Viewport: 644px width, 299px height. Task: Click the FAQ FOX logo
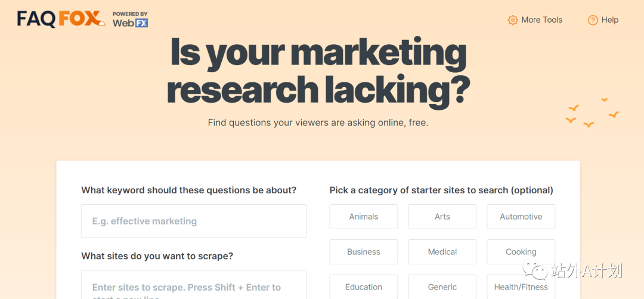point(61,19)
